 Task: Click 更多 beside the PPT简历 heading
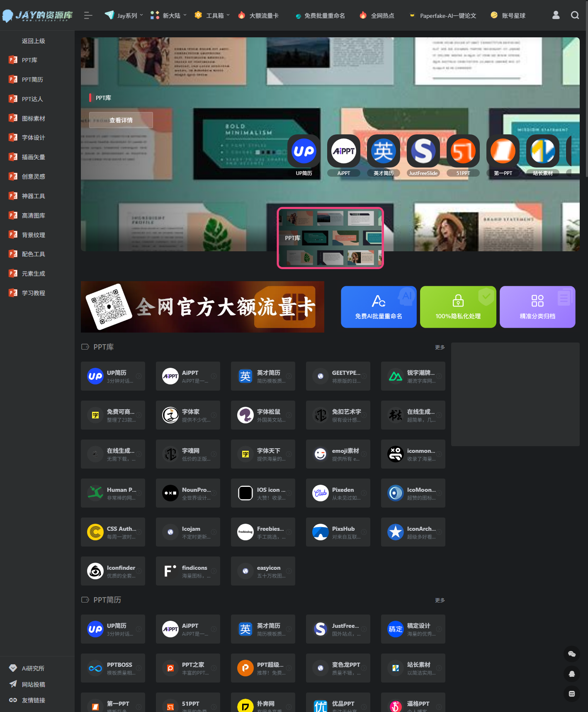[x=440, y=600]
